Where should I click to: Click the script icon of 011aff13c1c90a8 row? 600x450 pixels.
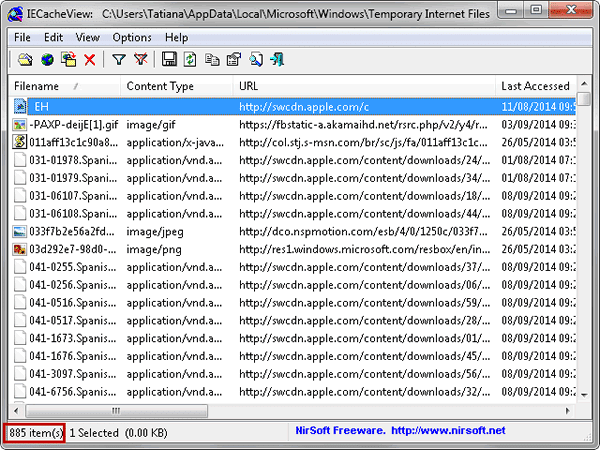point(20,142)
